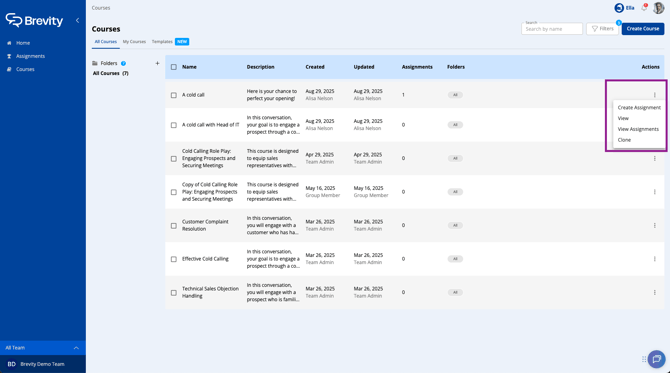Choose Create Assignment from the menu

tap(639, 108)
